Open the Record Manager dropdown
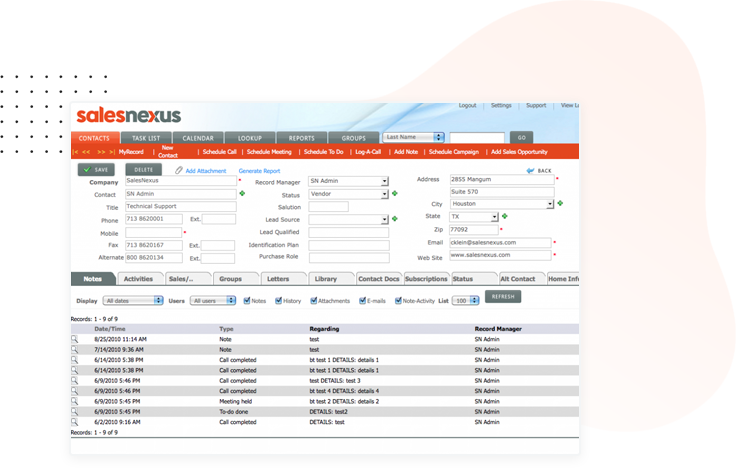 tap(348, 181)
